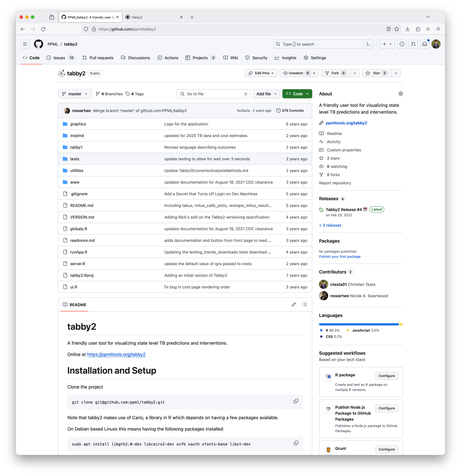This screenshot has width=461, height=476.
Task: Copy the git clone command
Action: (296, 401)
